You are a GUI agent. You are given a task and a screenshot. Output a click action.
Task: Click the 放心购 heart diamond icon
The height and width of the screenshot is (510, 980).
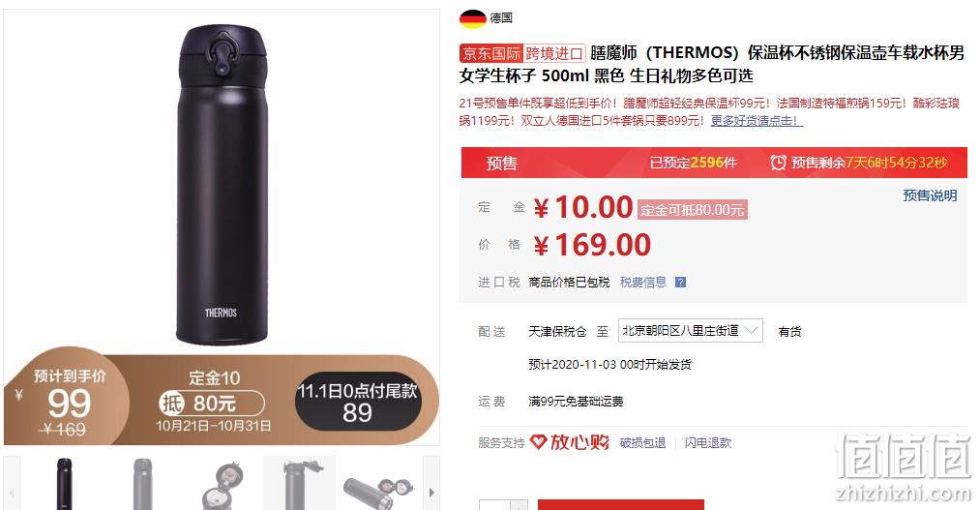click(538, 442)
